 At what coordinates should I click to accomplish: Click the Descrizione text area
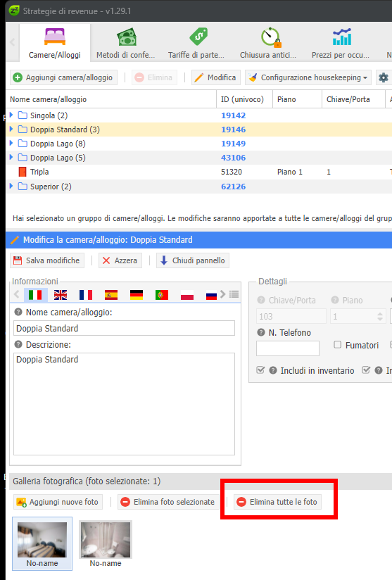tap(125, 404)
